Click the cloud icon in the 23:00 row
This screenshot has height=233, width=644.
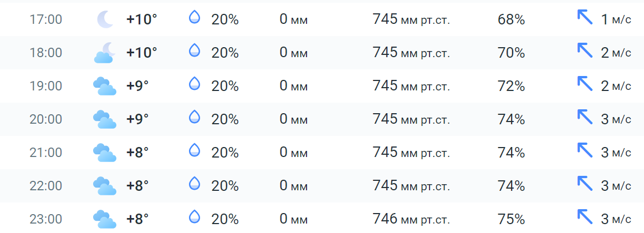tap(105, 219)
